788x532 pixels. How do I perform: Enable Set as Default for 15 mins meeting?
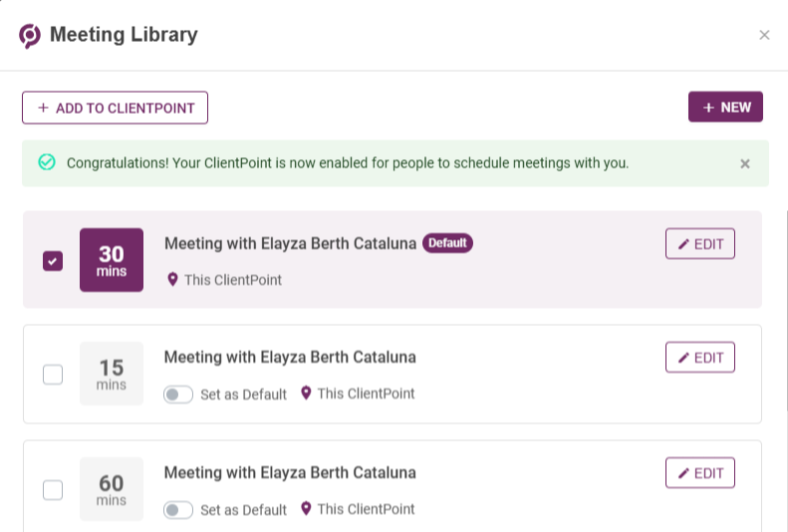(x=178, y=395)
